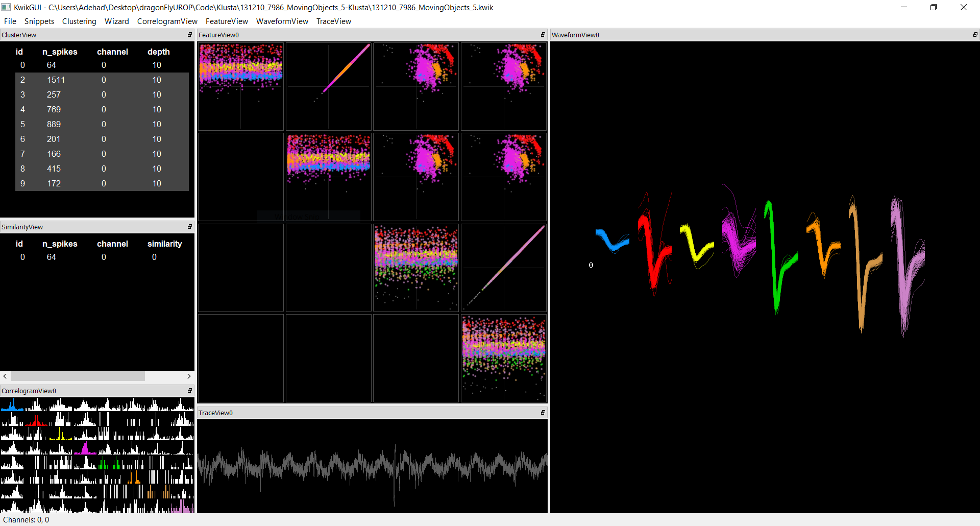Sort ClusterView by the id column header

[19, 52]
